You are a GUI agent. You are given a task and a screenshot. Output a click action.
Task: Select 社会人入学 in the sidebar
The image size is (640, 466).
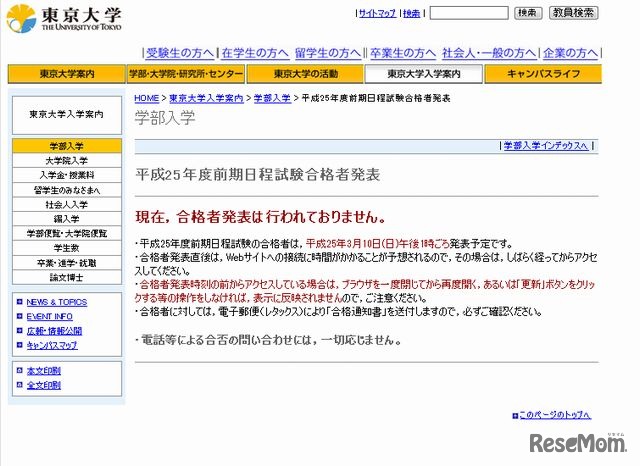pyautogui.click(x=67, y=204)
